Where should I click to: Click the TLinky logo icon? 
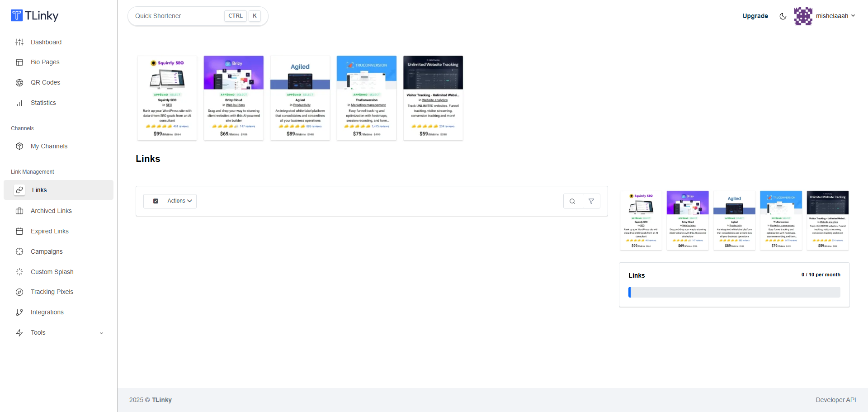click(17, 15)
